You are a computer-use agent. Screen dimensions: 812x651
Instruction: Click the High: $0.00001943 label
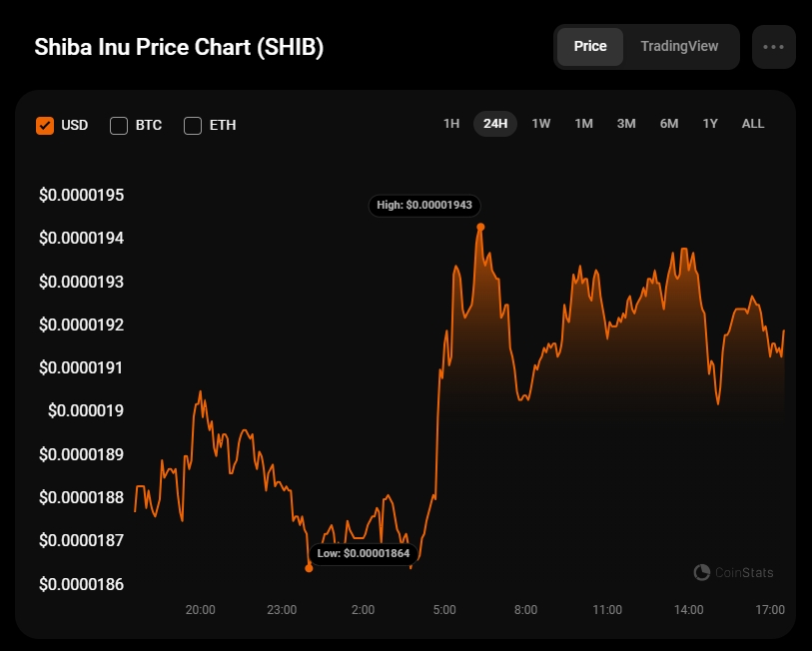click(x=425, y=206)
